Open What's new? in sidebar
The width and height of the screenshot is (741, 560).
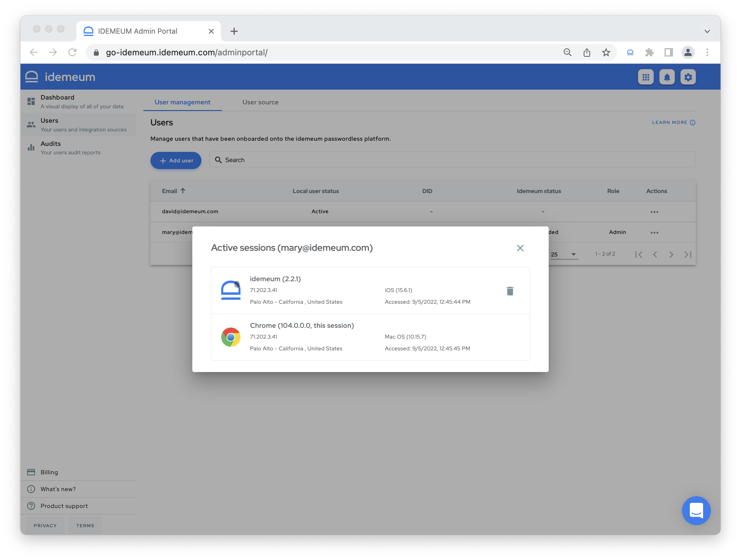point(78,489)
